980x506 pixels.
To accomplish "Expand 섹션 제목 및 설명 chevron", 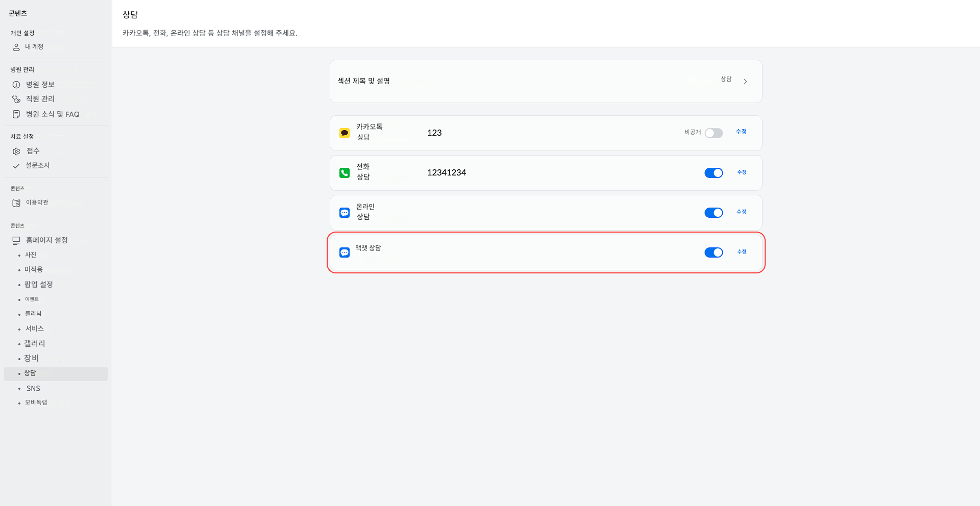I will pos(745,82).
